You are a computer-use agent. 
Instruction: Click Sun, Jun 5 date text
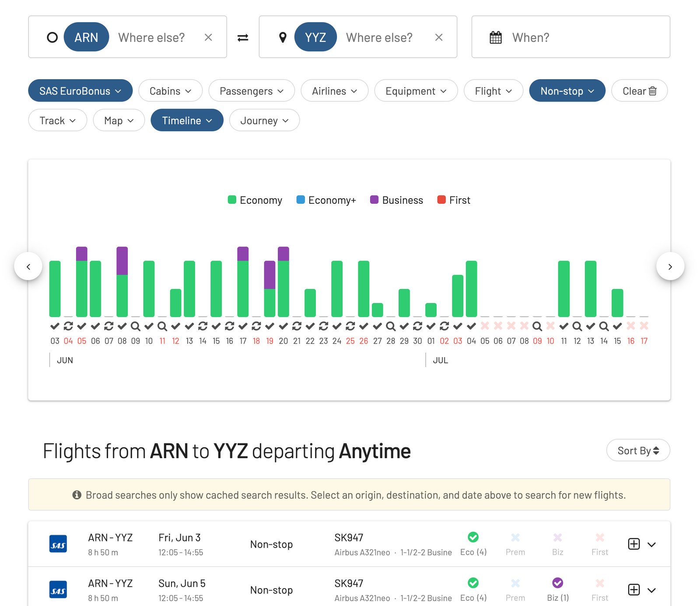pyautogui.click(x=182, y=583)
